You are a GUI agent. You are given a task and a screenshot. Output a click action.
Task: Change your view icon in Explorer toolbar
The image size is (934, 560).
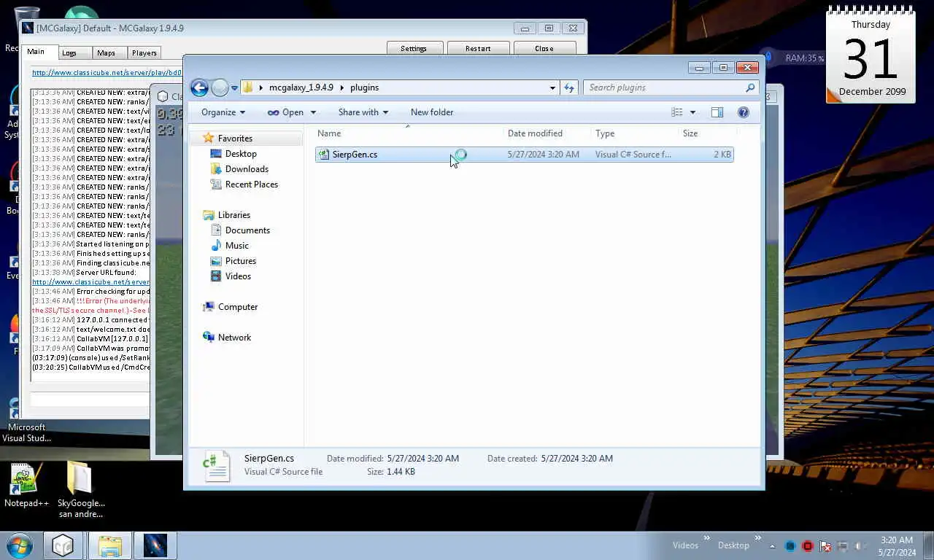[x=677, y=112]
